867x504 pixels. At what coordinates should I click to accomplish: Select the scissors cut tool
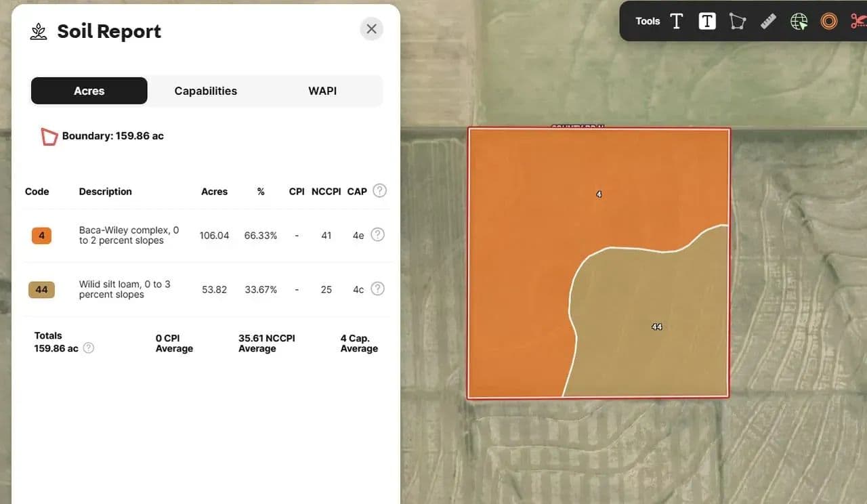(x=858, y=21)
